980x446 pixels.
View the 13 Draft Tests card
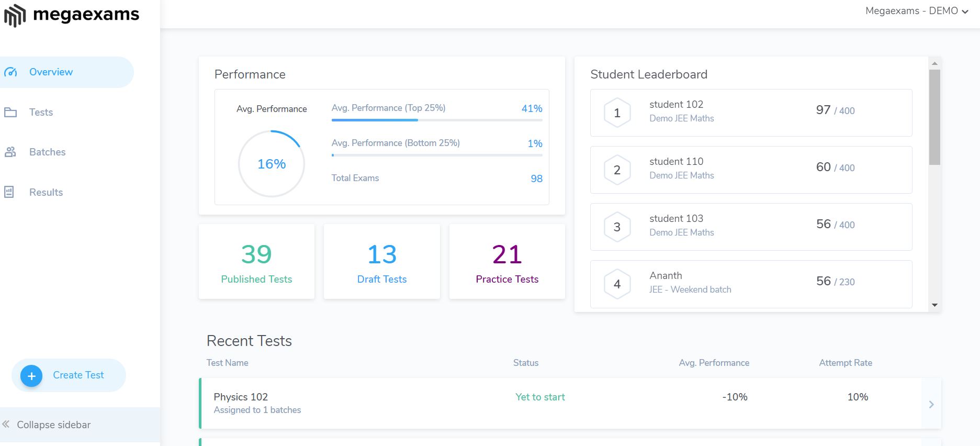(382, 262)
